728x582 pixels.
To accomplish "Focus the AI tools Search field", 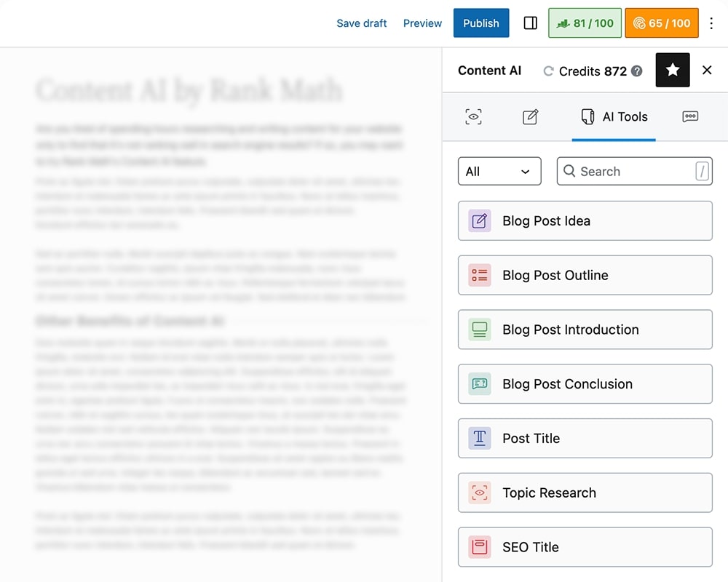I will coord(634,171).
